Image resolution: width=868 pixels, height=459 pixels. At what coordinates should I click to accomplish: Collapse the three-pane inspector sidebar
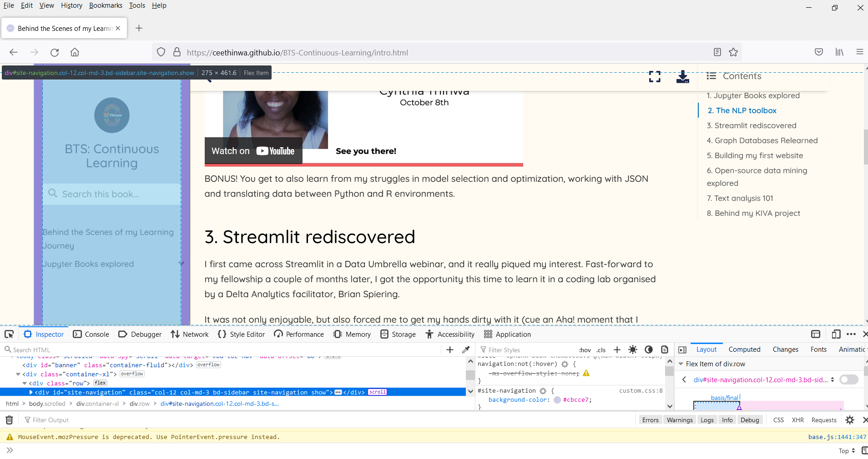pyautogui.click(x=682, y=349)
